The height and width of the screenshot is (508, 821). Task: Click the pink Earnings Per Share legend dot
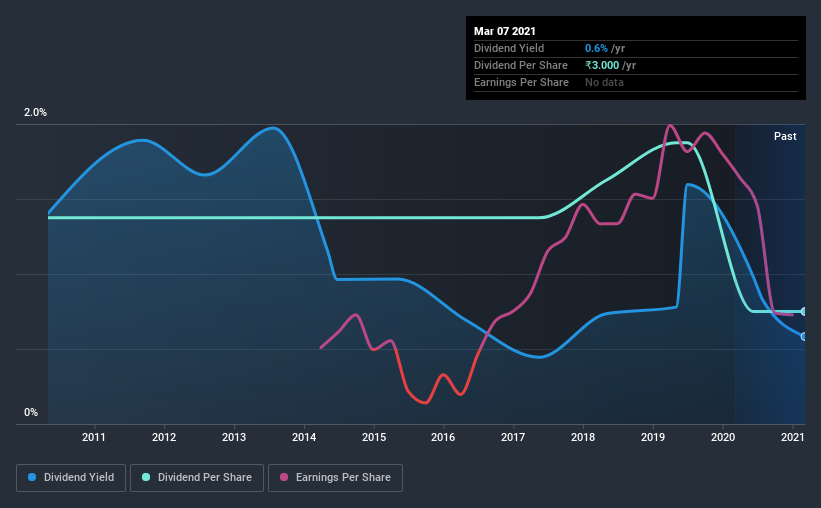(284, 478)
